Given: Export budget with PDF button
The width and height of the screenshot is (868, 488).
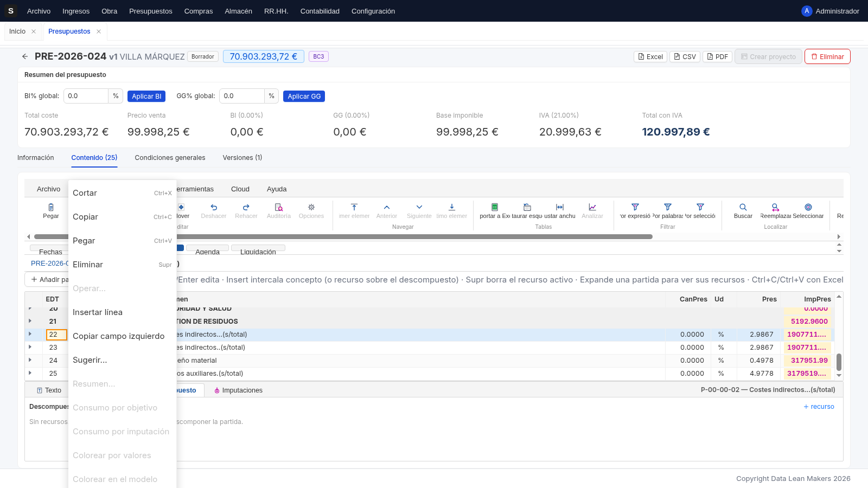Looking at the screenshot, I should pyautogui.click(x=717, y=56).
